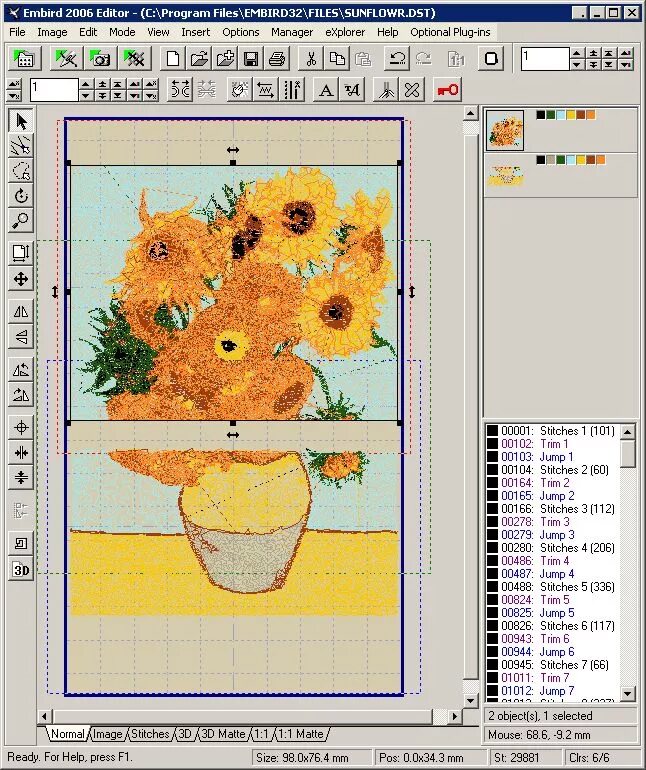Open the eXplorer menu

point(345,32)
